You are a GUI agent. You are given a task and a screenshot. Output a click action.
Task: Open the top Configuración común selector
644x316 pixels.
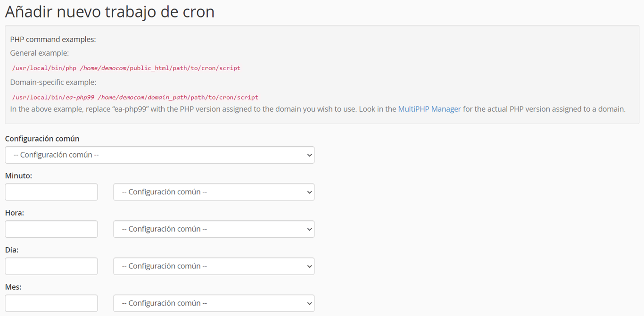click(159, 155)
